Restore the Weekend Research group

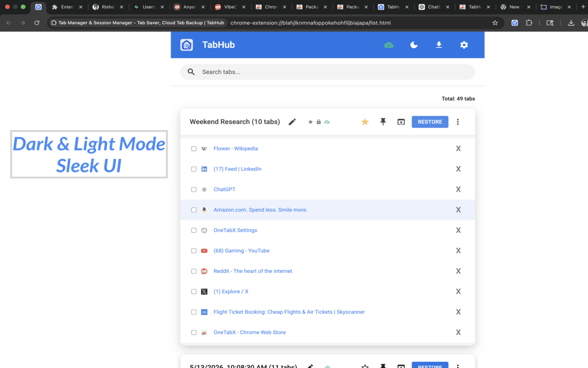tap(430, 122)
